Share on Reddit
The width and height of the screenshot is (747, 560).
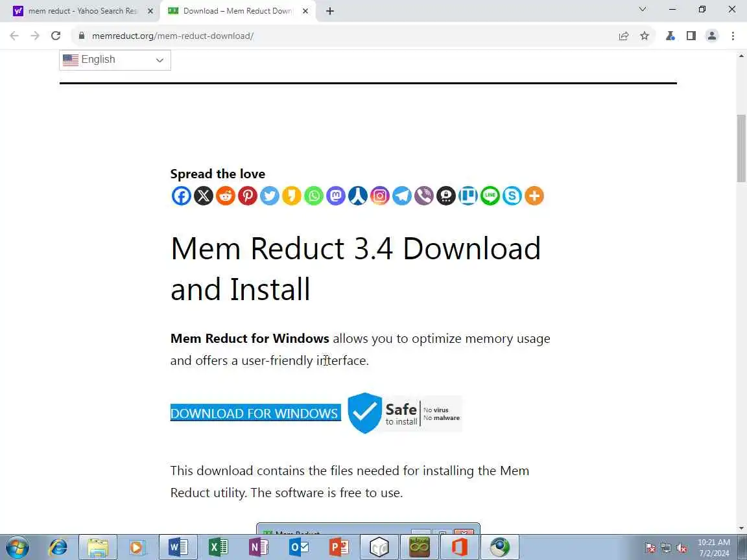(226, 196)
